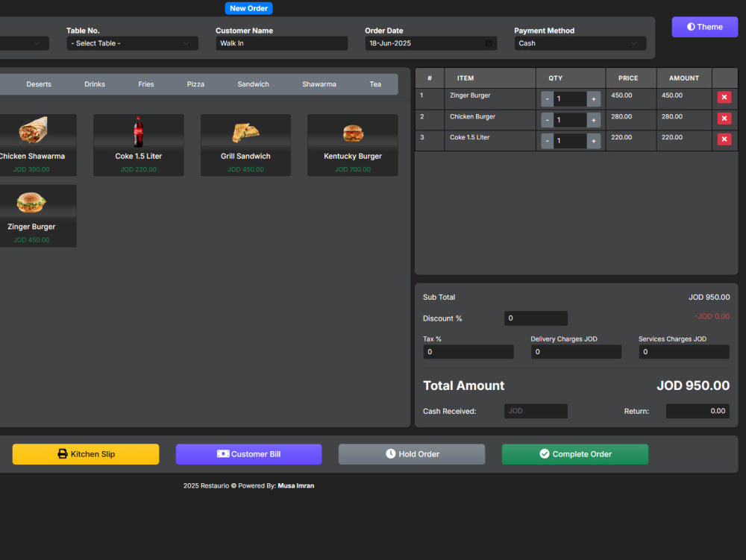Open the Table No. dropdown
746x560 pixels.
[132, 43]
